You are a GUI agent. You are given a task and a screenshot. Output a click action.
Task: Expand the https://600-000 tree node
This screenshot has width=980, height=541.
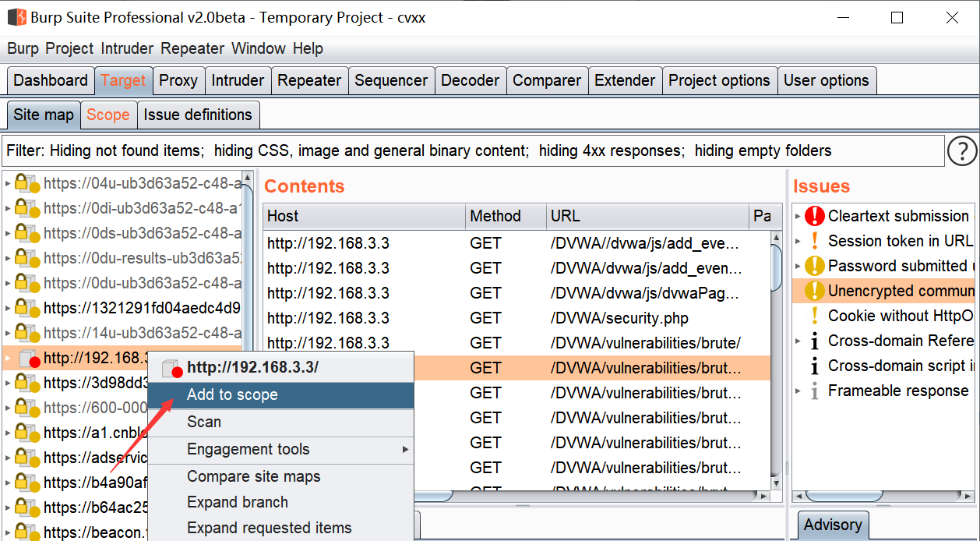[8, 408]
